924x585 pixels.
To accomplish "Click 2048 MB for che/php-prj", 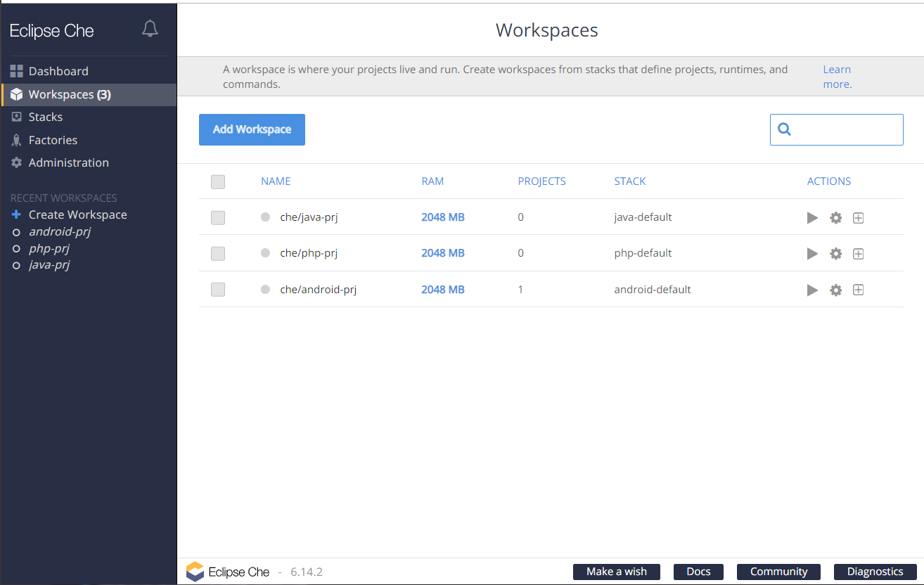I will click(x=443, y=253).
